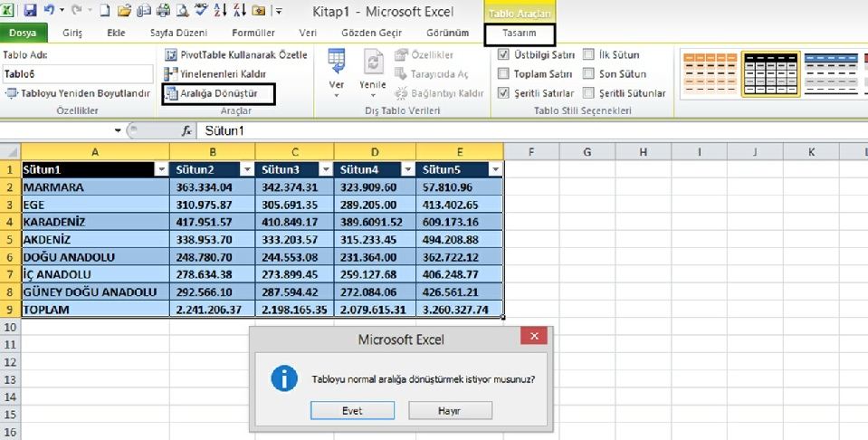
Task: Click Tabloyu Yeniden Boyutlandır
Action: point(78,93)
